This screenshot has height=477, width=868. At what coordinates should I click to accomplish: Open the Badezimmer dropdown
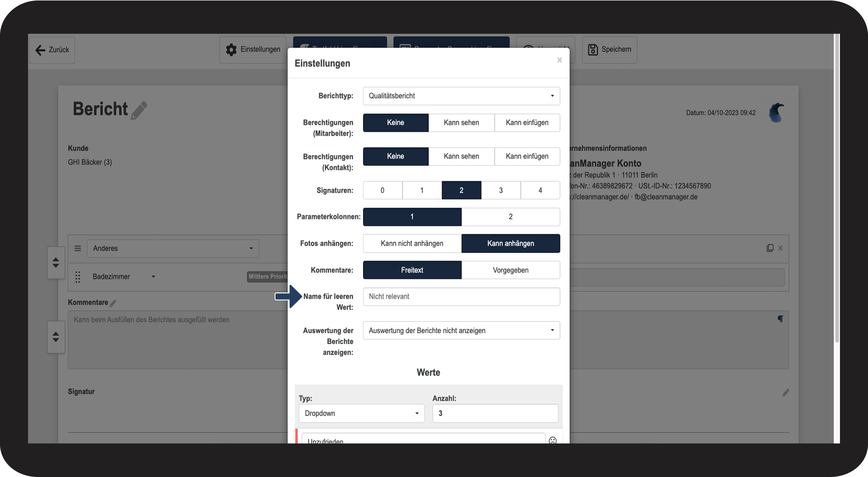click(x=124, y=277)
